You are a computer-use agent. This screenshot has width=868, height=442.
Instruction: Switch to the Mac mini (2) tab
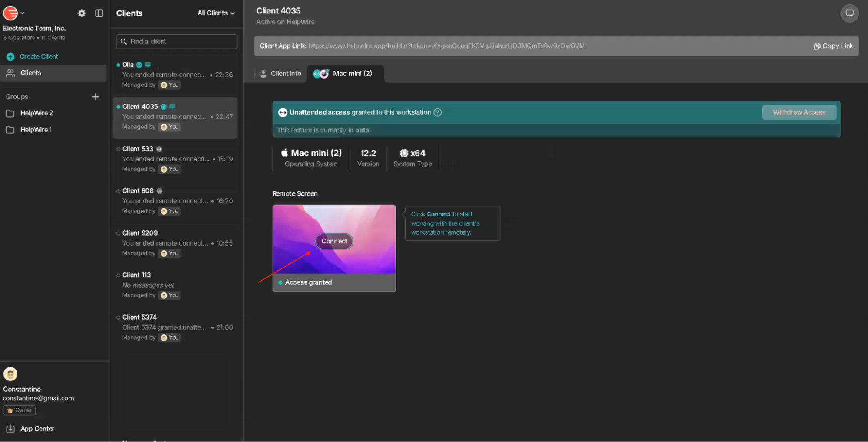point(346,74)
